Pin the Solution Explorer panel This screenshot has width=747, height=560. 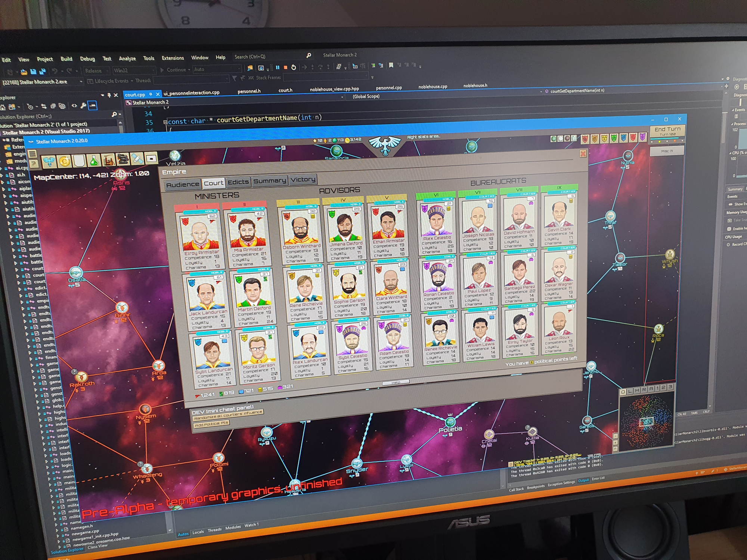109,96
